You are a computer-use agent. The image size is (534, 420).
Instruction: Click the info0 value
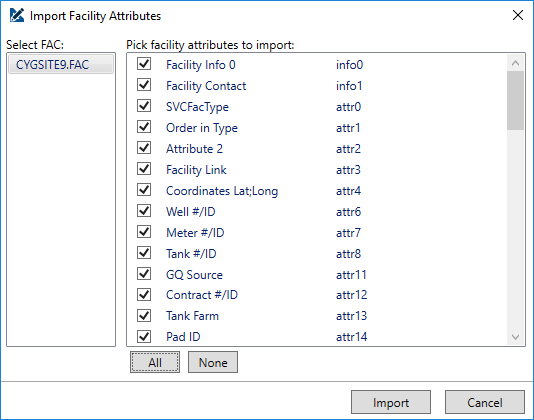(349, 65)
